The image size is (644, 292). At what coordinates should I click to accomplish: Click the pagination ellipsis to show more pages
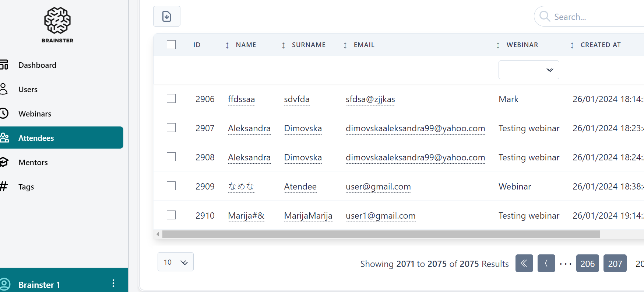[x=565, y=264]
